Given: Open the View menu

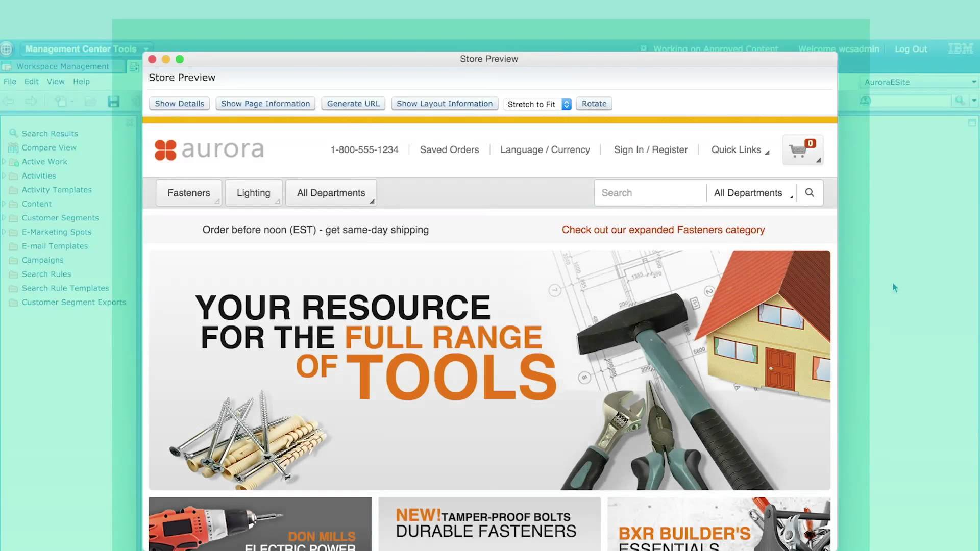Looking at the screenshot, I should (56, 82).
